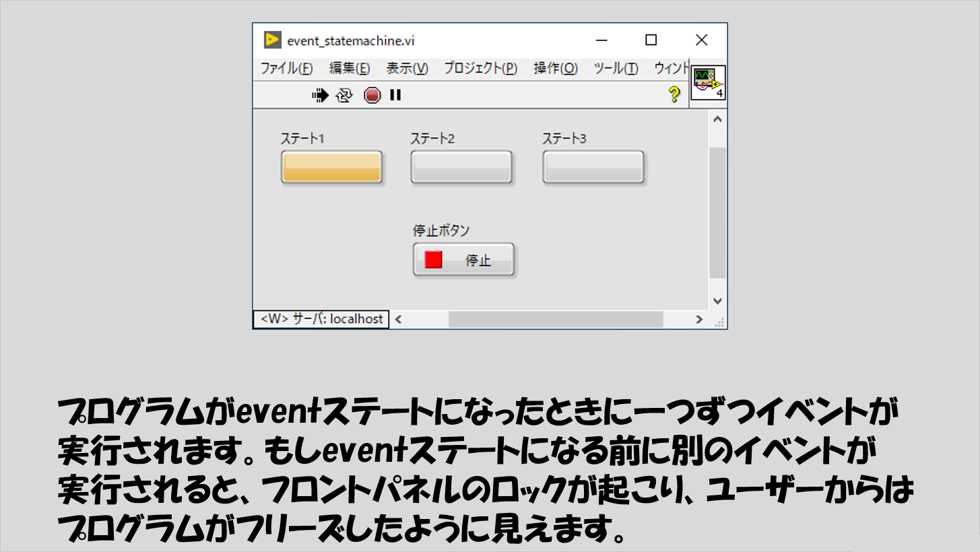Toggle the ステート1 button

point(331,167)
